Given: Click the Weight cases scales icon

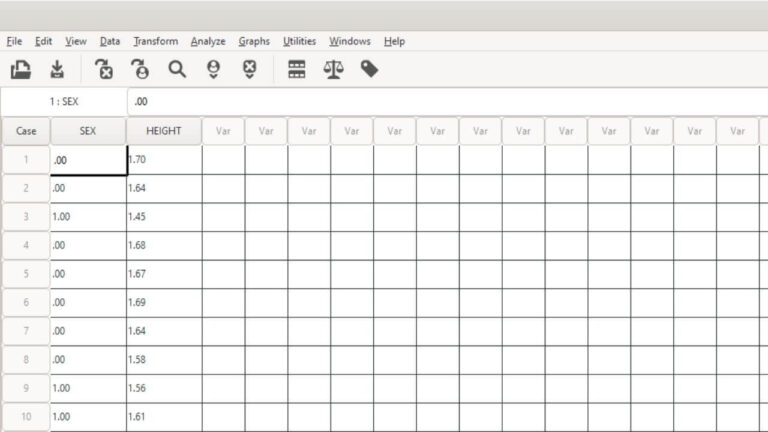Looking at the screenshot, I should (x=333, y=70).
